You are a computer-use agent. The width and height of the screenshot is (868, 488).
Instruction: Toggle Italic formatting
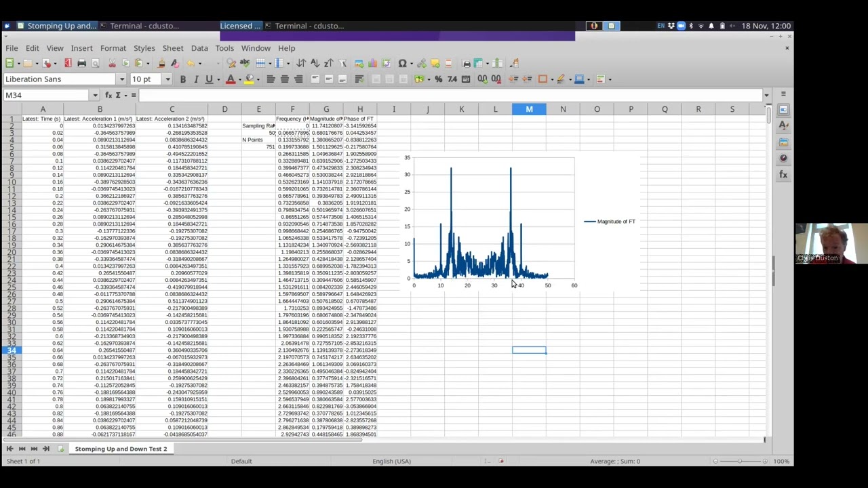tap(196, 79)
